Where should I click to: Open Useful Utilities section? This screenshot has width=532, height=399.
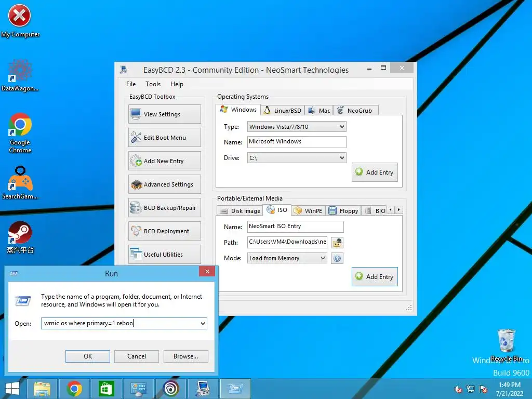(x=165, y=255)
